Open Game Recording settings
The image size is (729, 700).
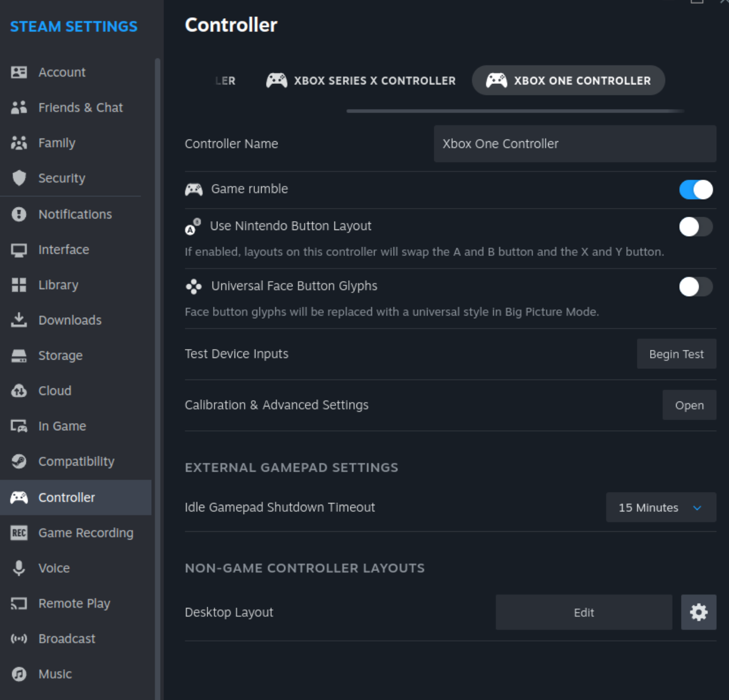point(76,533)
